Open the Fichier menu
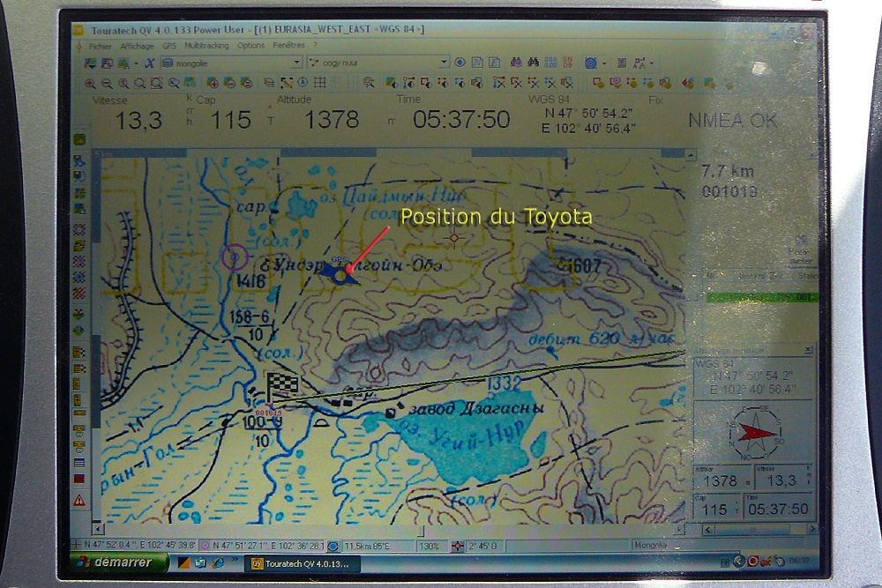The width and height of the screenshot is (882, 588). point(101,47)
